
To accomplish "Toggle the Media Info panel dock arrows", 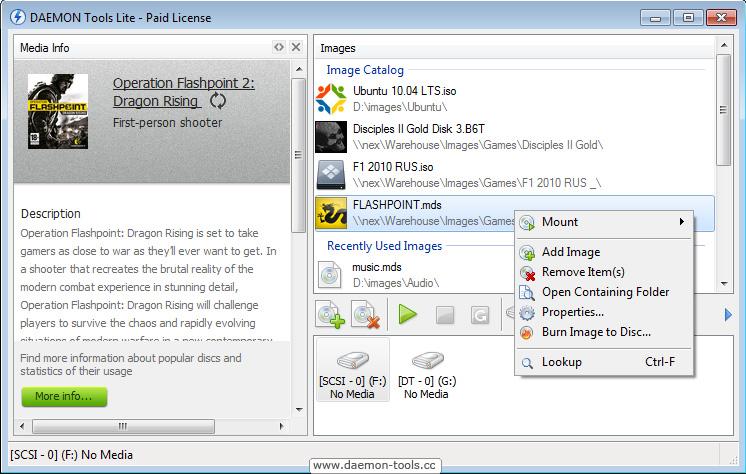I will (x=279, y=47).
